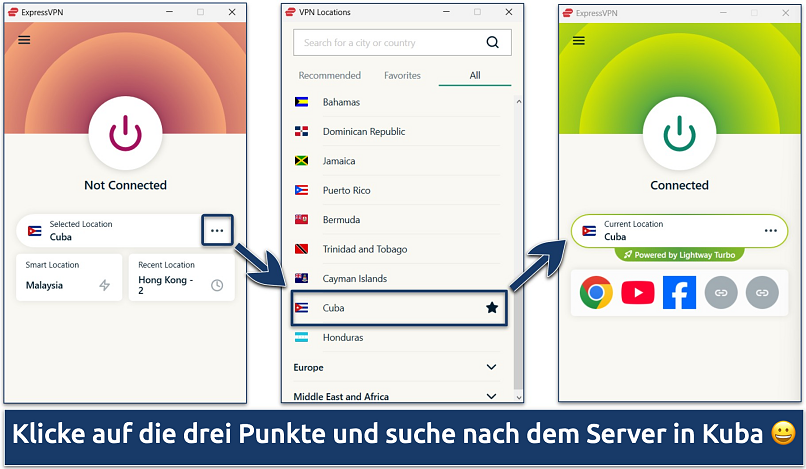Screen dimensions: 806x469
Task: Switch to the Favorites tab
Action: tap(402, 76)
